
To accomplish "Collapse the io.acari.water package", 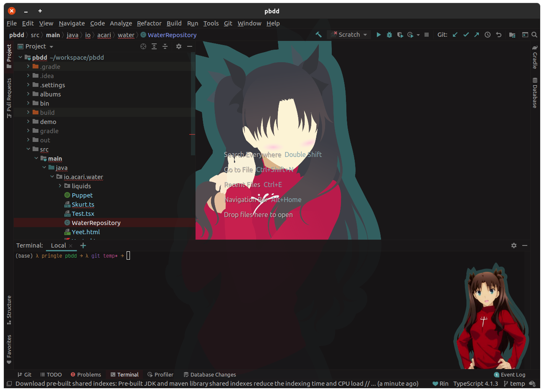I will (52, 177).
